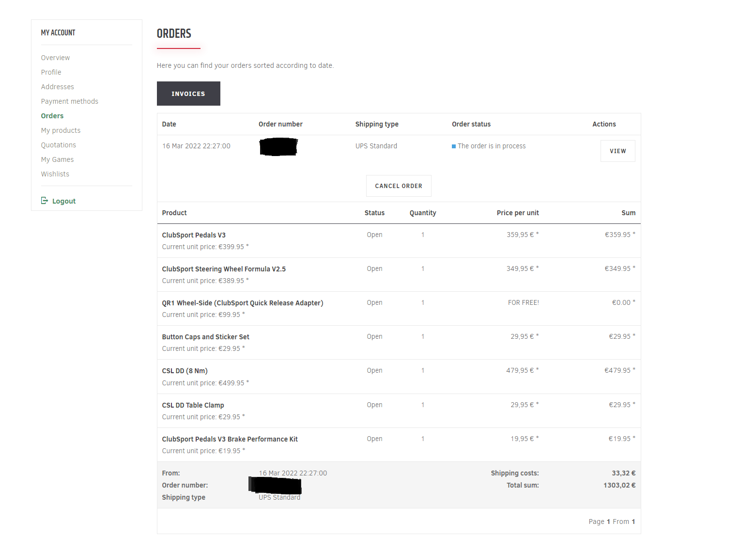Screen dimensions: 756x553
Task: Click the blue order status indicator square
Action: (454, 146)
